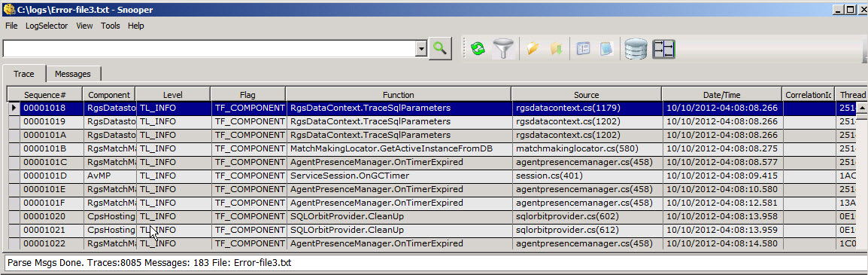
Task: Click the Snooper app icon in title bar
Action: [x=8, y=10]
